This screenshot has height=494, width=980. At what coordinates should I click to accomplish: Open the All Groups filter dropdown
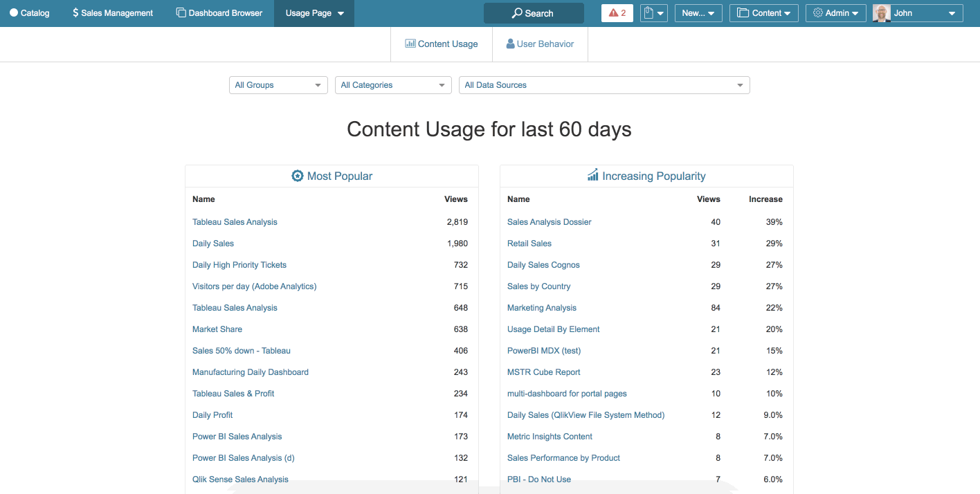tap(278, 85)
